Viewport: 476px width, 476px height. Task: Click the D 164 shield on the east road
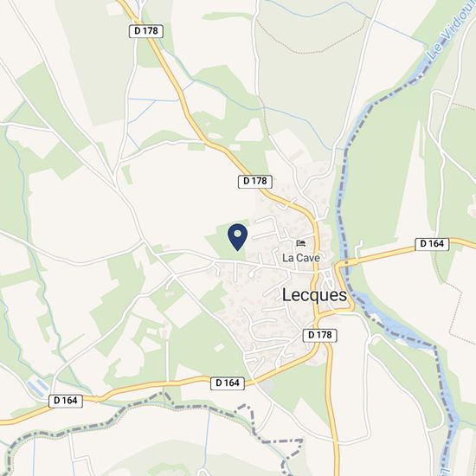432,244
